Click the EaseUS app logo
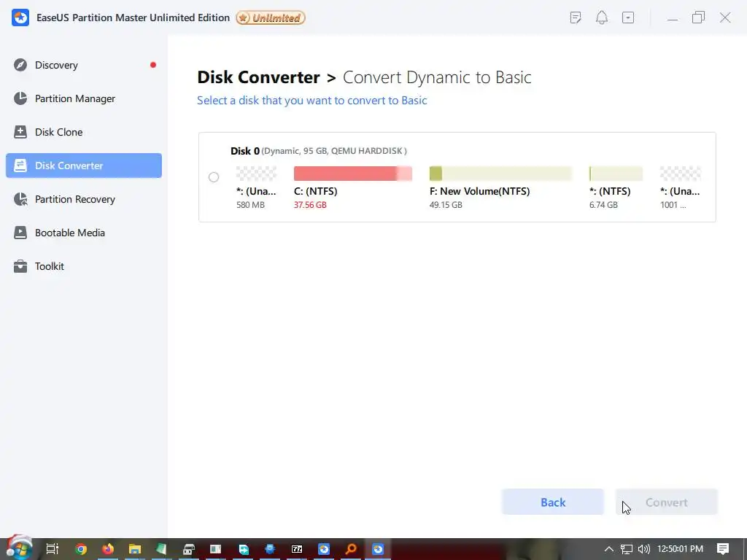The image size is (747, 560). coord(20,17)
